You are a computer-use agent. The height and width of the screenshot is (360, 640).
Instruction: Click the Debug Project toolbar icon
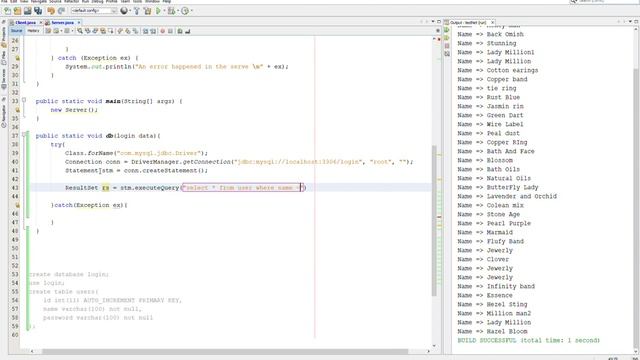(x=171, y=11)
